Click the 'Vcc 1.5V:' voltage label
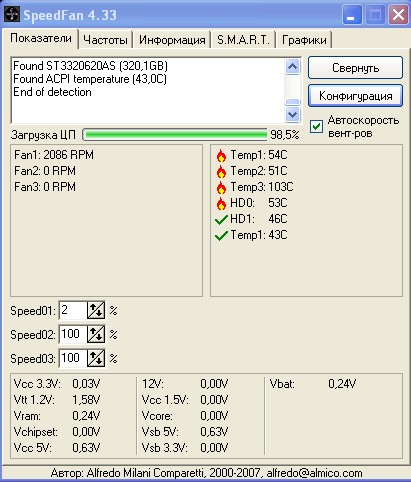 pyautogui.click(x=165, y=400)
